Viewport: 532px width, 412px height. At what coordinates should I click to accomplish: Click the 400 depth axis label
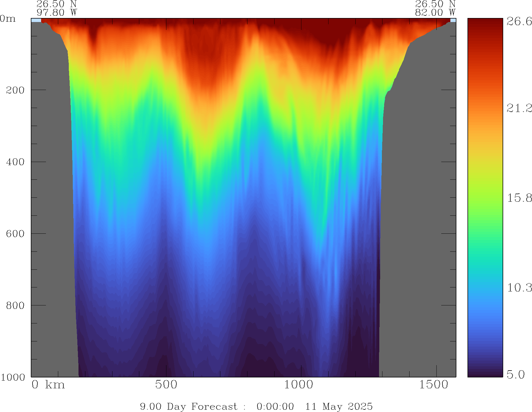tap(15, 162)
